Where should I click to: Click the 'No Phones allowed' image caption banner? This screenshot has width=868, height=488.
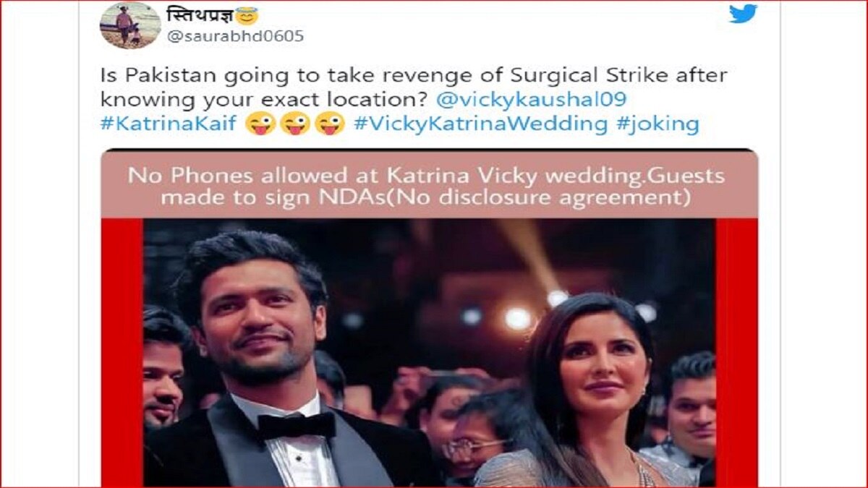429,186
